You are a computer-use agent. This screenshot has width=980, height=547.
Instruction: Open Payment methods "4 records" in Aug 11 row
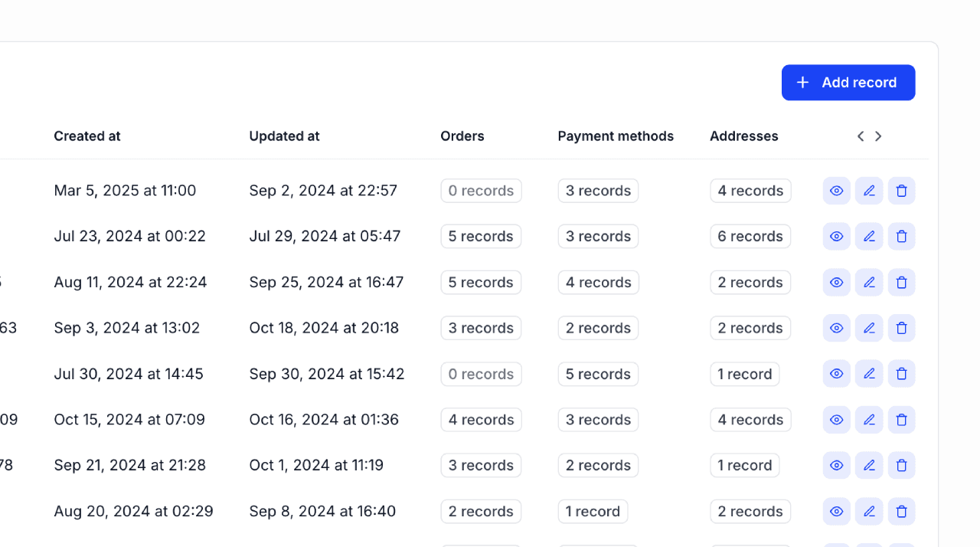click(598, 283)
